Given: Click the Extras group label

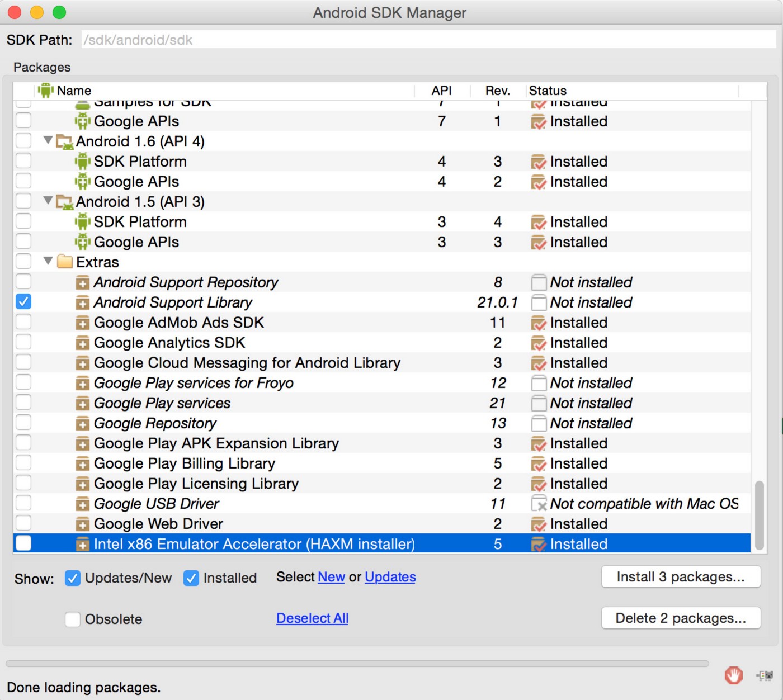Looking at the screenshot, I should [x=97, y=262].
